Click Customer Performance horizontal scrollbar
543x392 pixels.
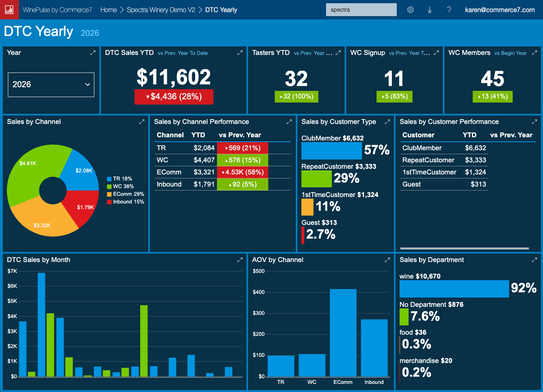point(465,248)
